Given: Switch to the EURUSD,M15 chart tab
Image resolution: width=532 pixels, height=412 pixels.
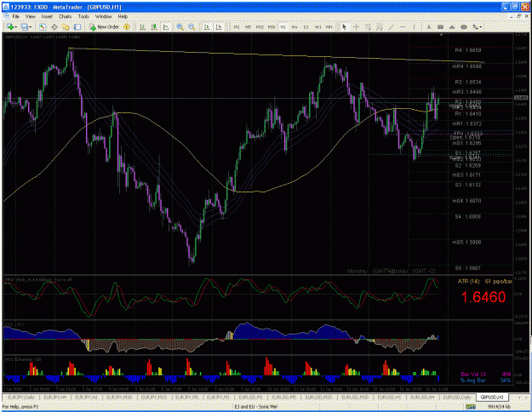Looking at the screenshot, I should pyautogui.click(x=318, y=397).
